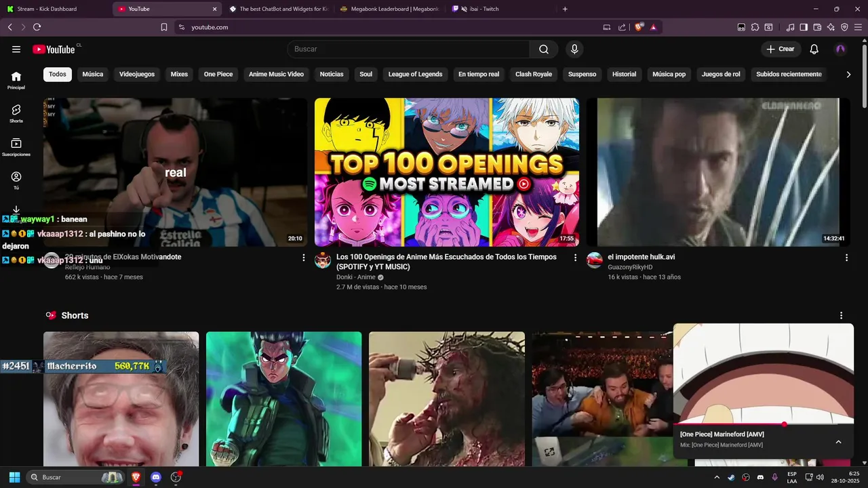This screenshot has height=488, width=868.
Task: Reload the page
Action: pos(37,27)
